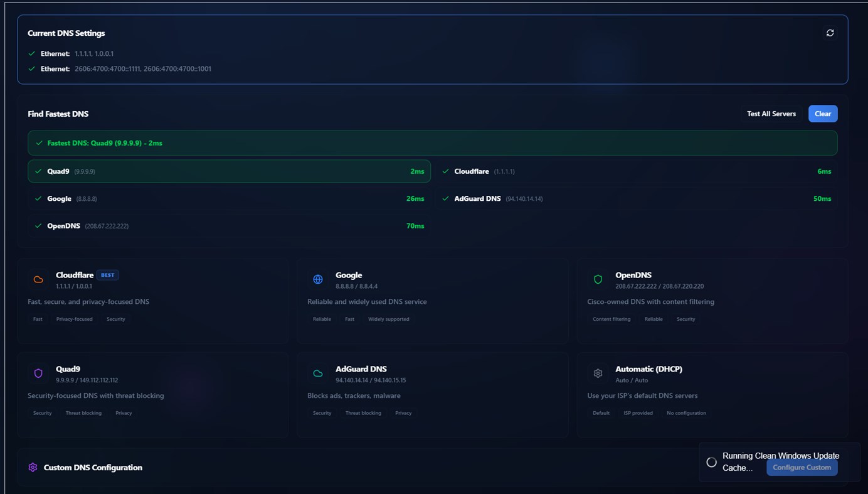Click the AdGuard DNS teal cloud icon
Image resolution: width=868 pixels, height=494 pixels.
[318, 373]
